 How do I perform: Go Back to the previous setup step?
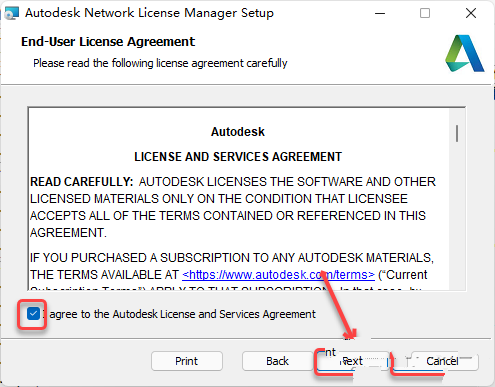[277, 361]
